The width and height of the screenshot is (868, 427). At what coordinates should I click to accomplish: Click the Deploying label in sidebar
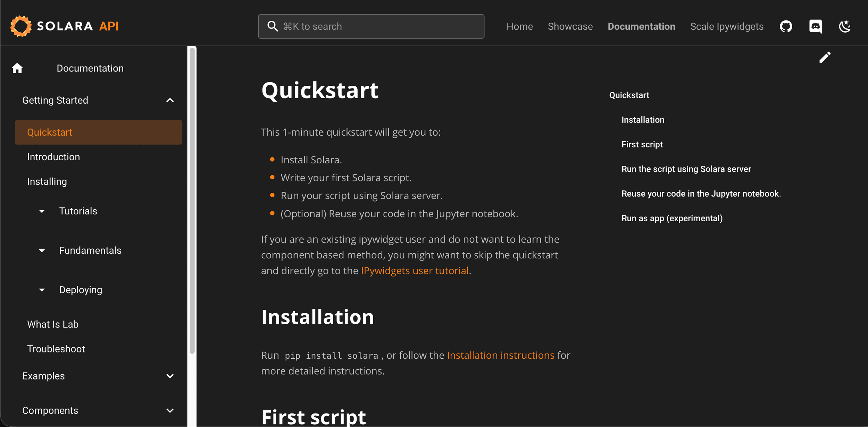click(x=81, y=290)
